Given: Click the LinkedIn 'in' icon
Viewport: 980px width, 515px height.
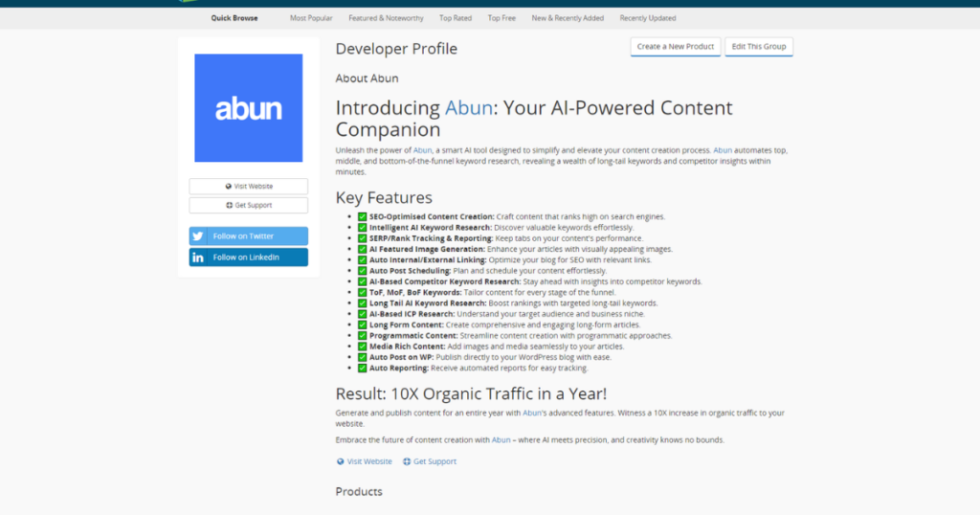Looking at the screenshot, I should pos(198,257).
